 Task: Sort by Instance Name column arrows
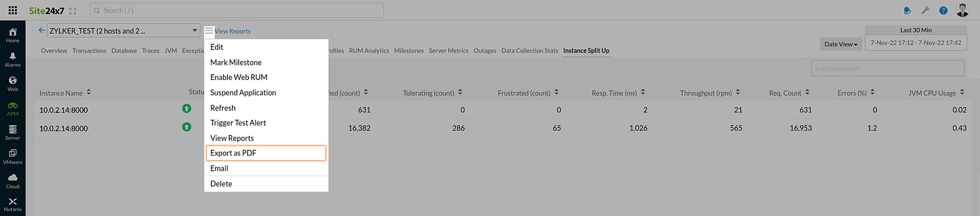point(89,92)
